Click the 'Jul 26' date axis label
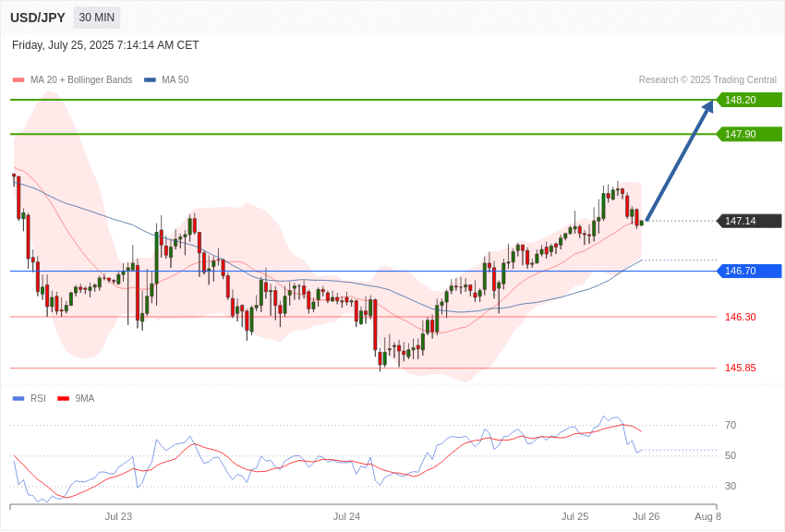 (646, 516)
